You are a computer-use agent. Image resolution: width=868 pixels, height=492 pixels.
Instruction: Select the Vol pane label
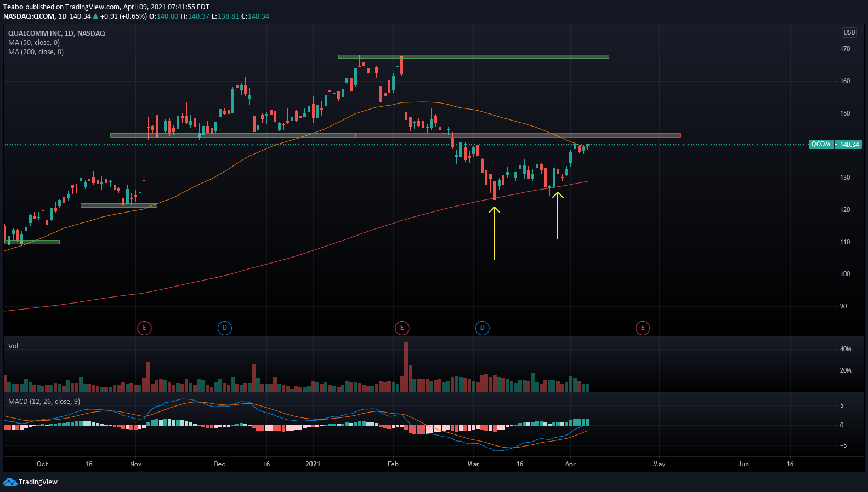pos(13,346)
